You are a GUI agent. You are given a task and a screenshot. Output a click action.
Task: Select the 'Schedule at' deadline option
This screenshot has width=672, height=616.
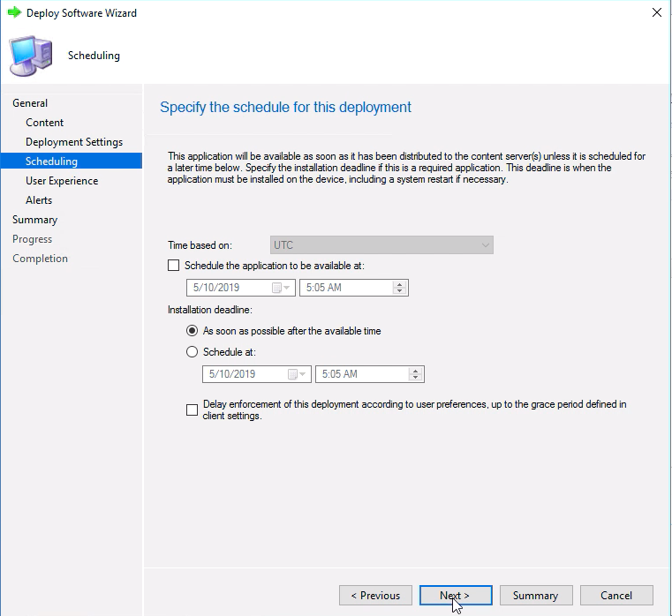point(192,352)
